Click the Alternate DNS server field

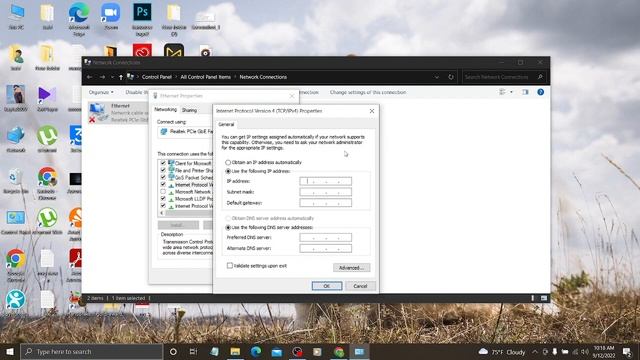pos(325,248)
